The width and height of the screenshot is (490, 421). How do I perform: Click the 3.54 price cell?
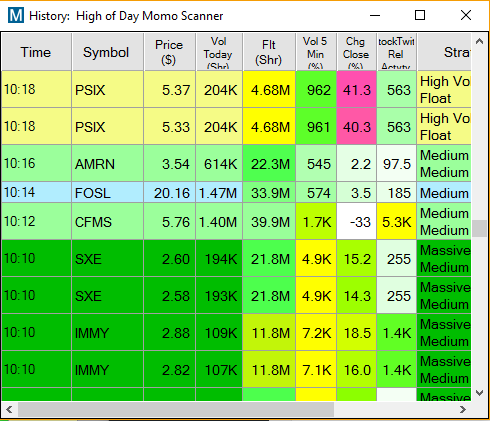(x=170, y=164)
